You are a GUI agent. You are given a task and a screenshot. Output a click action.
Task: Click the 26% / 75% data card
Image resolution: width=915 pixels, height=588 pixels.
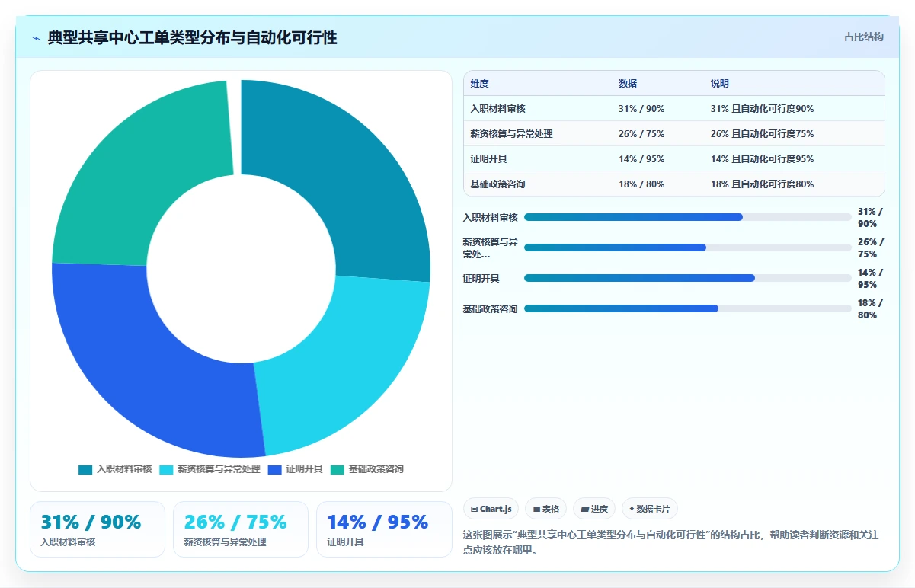241,529
